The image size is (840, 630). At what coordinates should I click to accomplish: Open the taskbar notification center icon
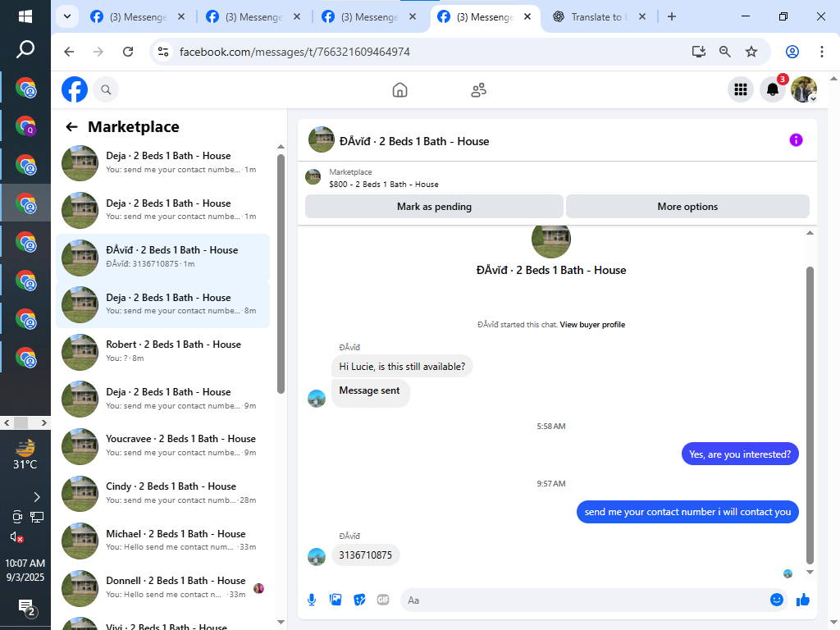pyautogui.click(x=26, y=608)
